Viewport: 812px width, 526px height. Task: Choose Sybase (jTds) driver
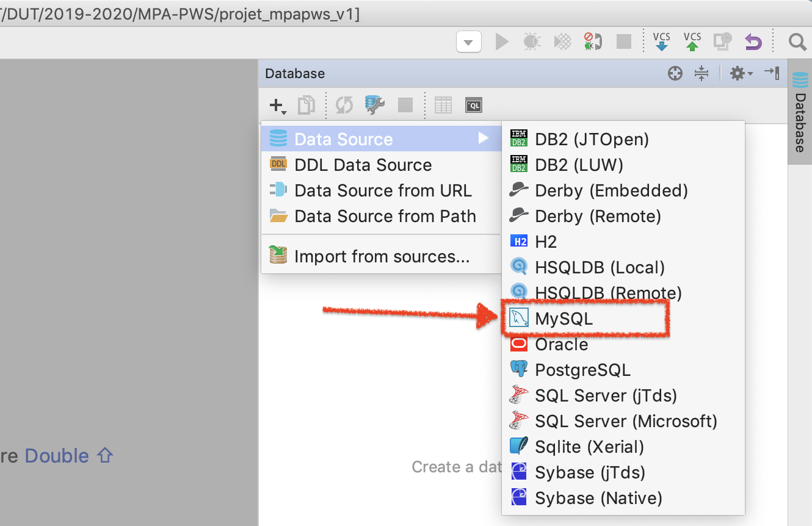623,472
